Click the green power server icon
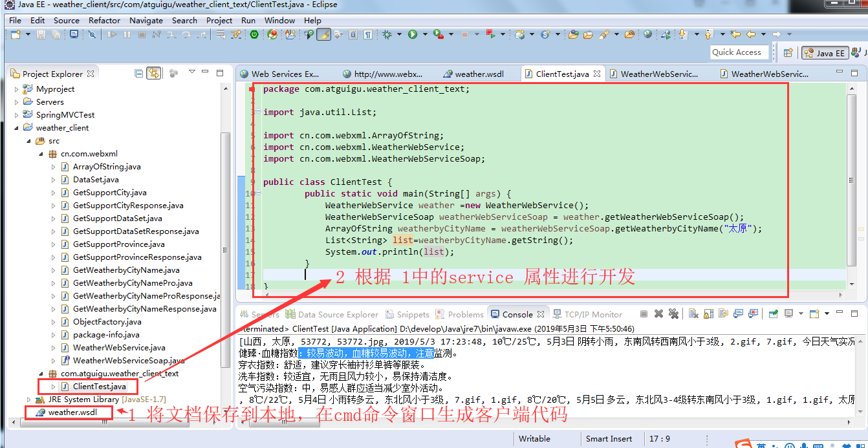The height and width of the screenshot is (448, 868). pos(254,34)
